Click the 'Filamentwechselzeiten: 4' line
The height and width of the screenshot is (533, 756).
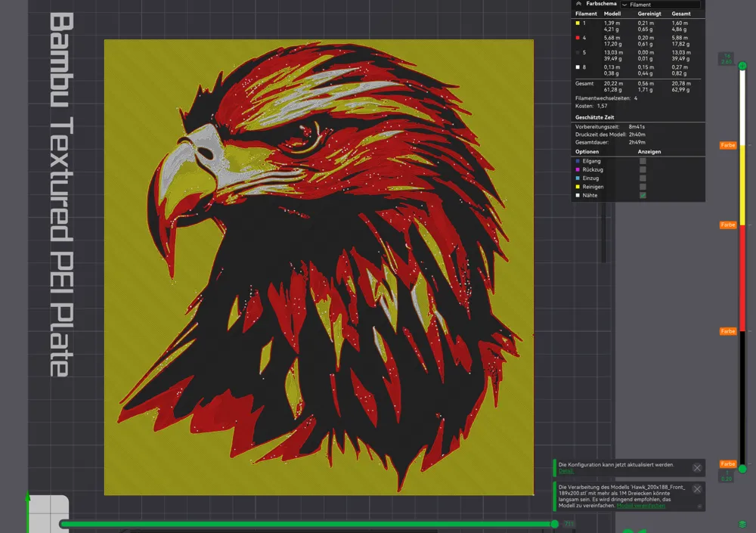[606, 98]
